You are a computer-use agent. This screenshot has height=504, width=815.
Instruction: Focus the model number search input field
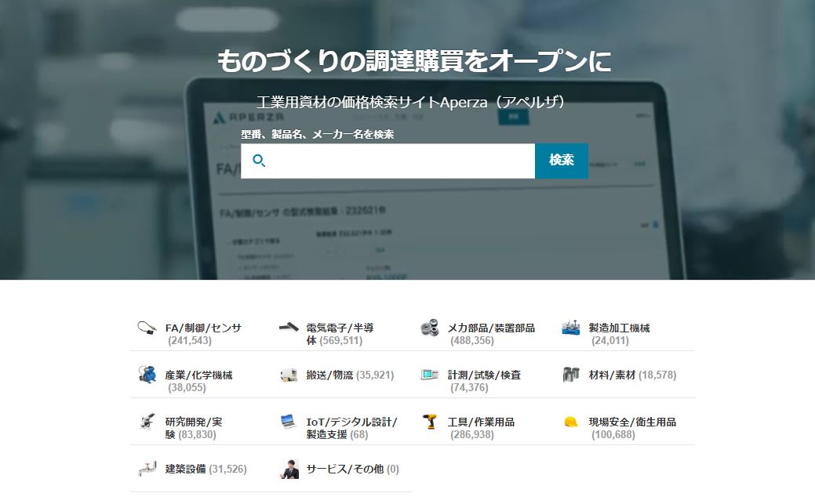(x=400, y=161)
